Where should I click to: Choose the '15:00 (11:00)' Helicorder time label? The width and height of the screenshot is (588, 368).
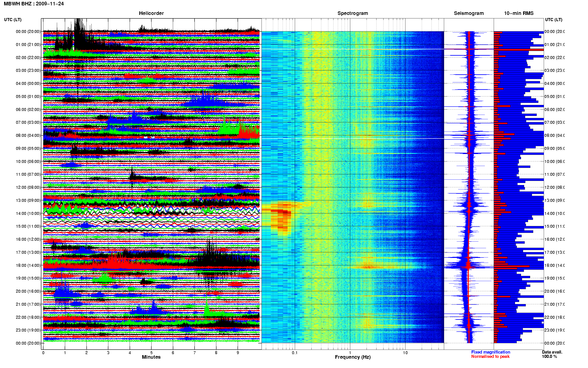click(28, 226)
